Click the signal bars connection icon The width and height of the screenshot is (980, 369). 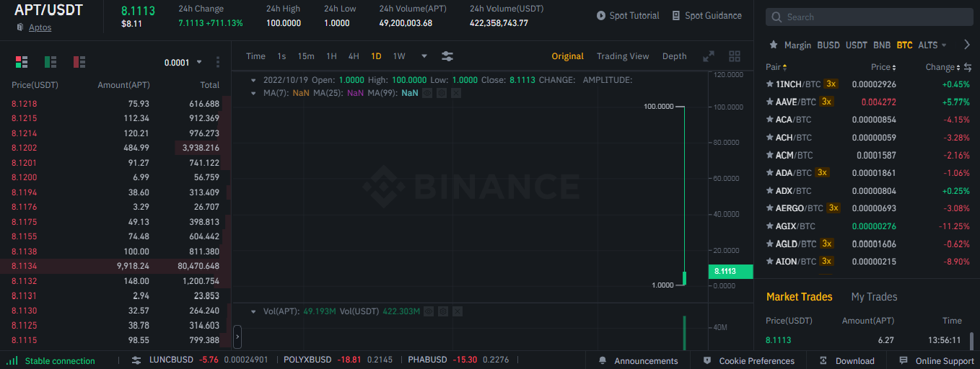[12, 360]
